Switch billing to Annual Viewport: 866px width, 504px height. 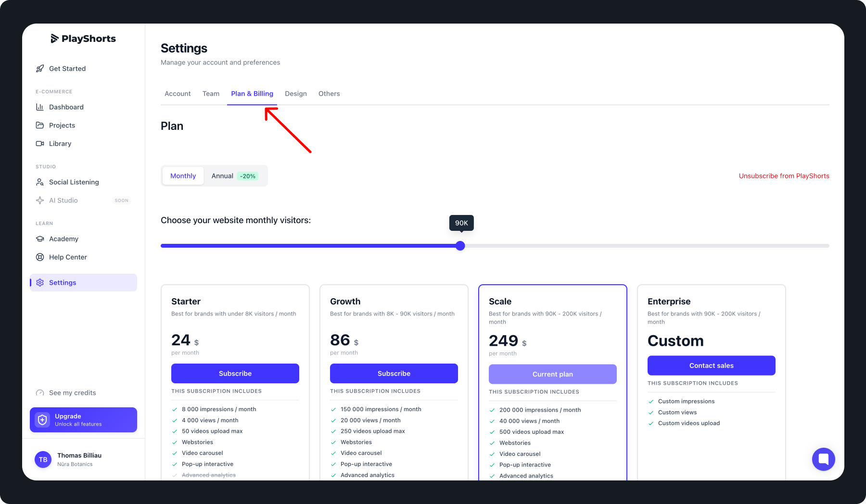(235, 176)
